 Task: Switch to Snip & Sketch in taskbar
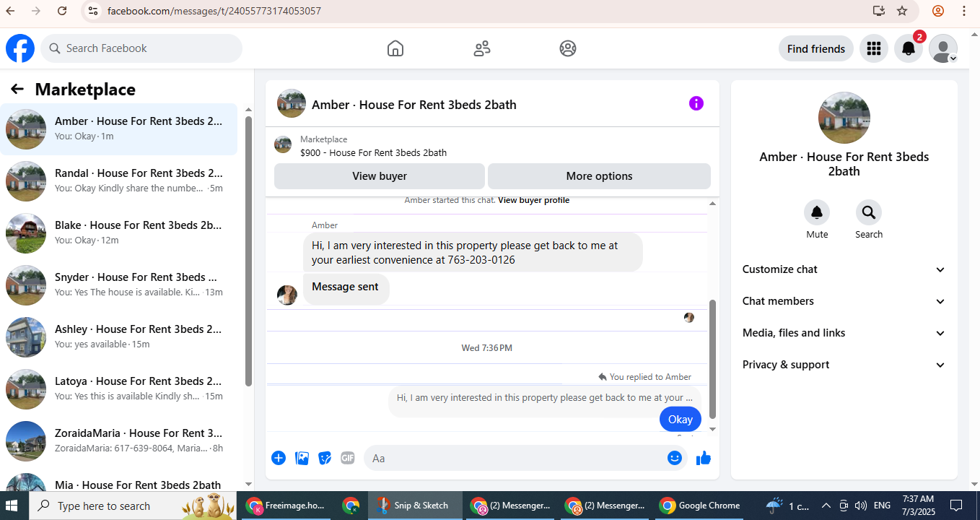[414, 506]
